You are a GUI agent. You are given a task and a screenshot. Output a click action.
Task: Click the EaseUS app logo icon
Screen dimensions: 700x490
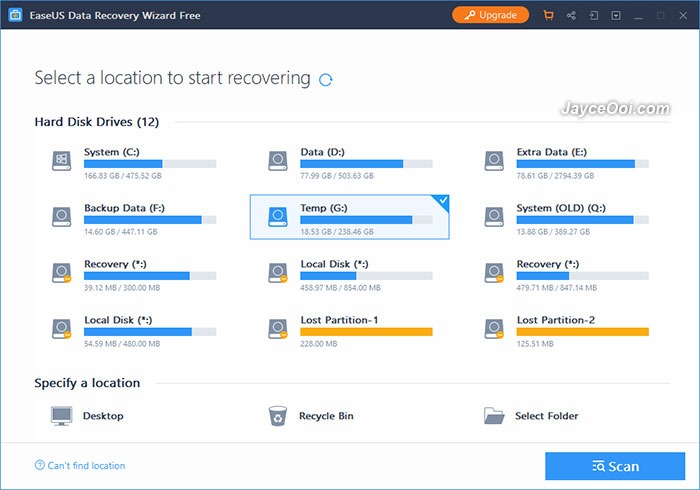point(15,15)
